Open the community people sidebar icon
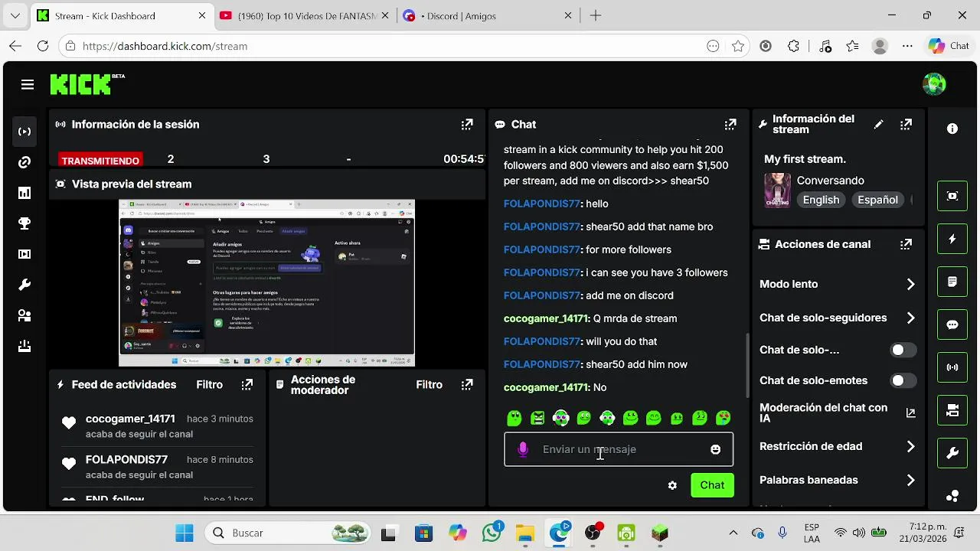This screenshot has width=980, height=551. pyautogui.click(x=24, y=315)
